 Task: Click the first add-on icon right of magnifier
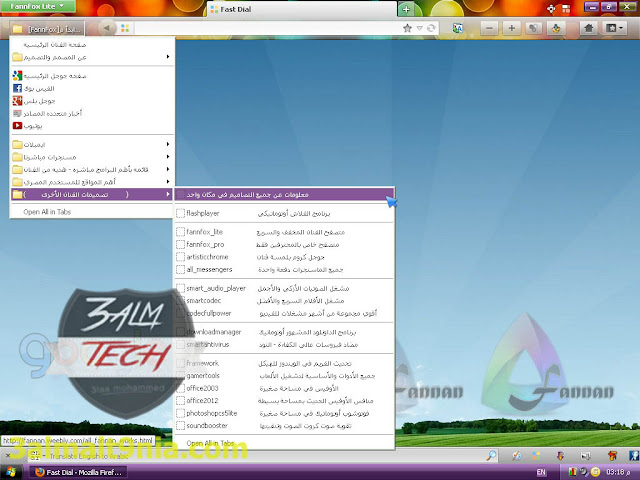517,455
